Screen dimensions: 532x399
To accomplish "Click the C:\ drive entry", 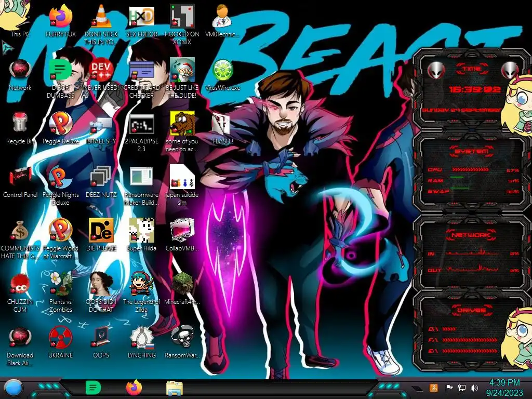I will (442, 329).
